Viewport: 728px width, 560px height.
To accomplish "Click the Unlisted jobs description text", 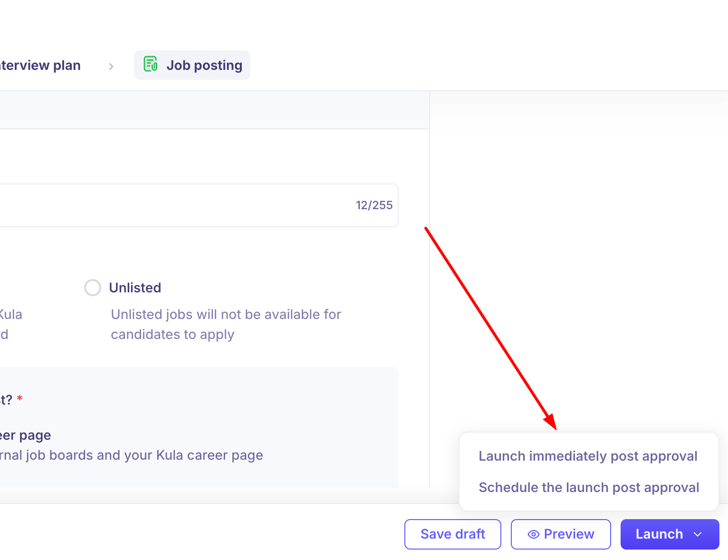I will click(x=226, y=324).
